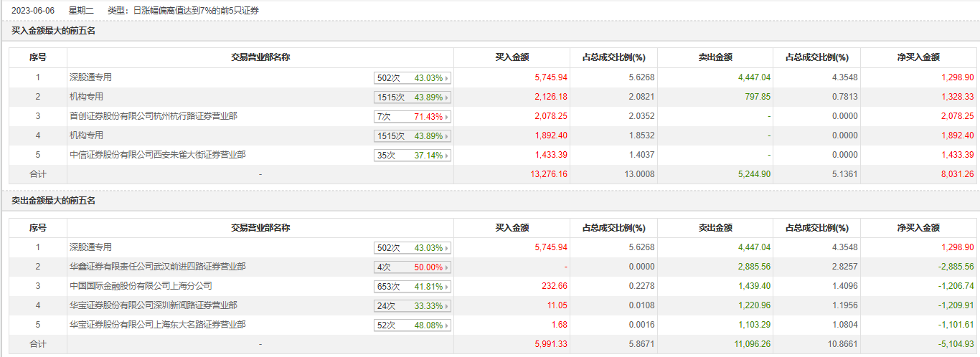Open 首创证券杭州杭行路证券营业部 link

coord(153,115)
